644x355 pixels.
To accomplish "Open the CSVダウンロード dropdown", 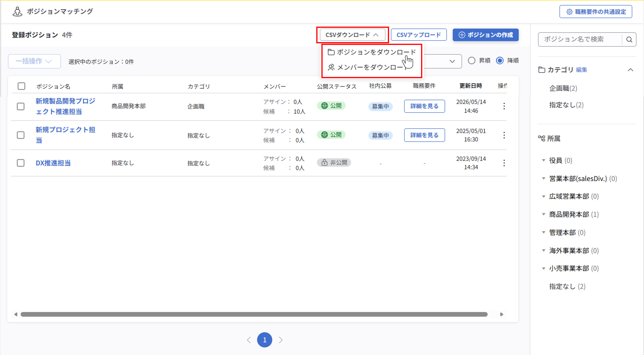I will (352, 35).
